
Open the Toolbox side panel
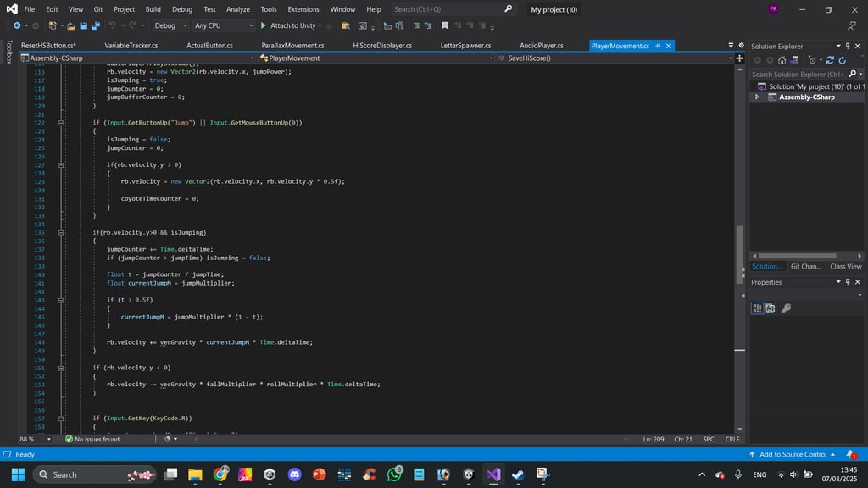click(8, 52)
